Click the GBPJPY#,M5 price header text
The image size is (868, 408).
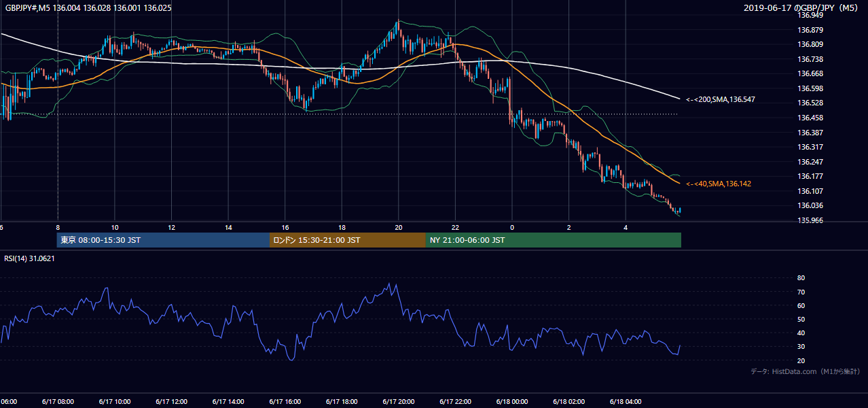88,7
